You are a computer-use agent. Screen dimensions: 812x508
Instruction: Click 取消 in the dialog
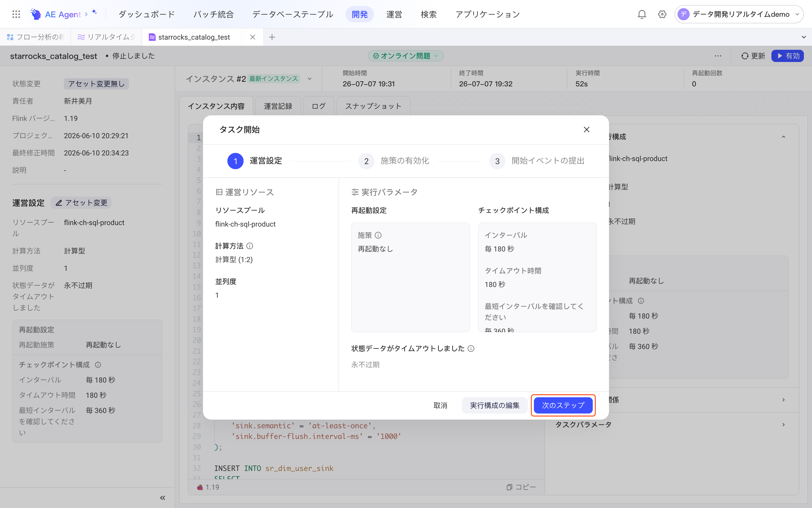pyautogui.click(x=440, y=405)
